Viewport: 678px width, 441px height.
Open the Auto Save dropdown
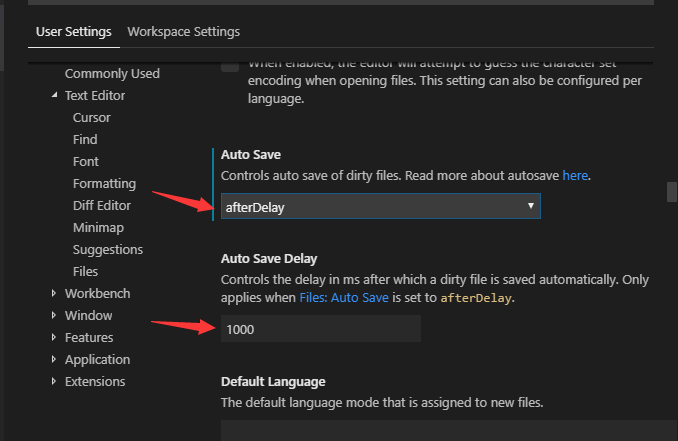pos(380,206)
